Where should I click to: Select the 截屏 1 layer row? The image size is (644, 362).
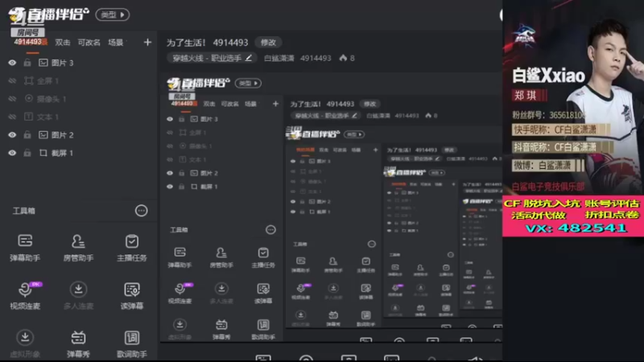(80, 153)
